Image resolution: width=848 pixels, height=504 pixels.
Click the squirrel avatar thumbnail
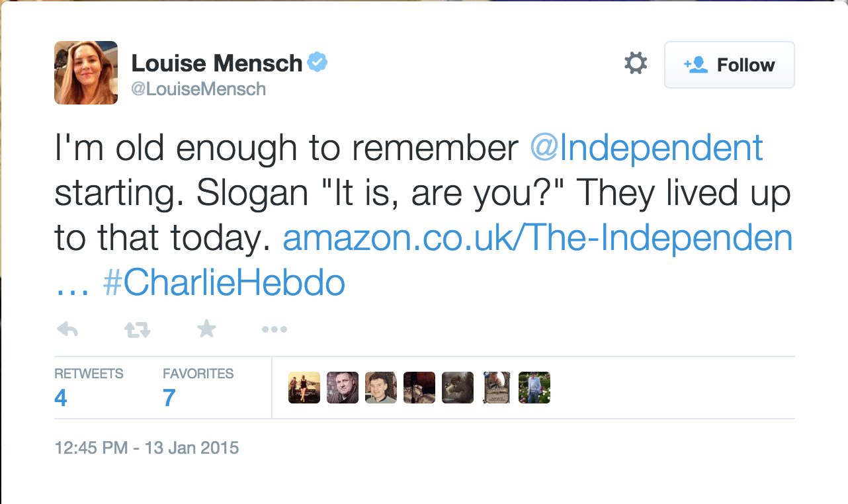pos(458,388)
